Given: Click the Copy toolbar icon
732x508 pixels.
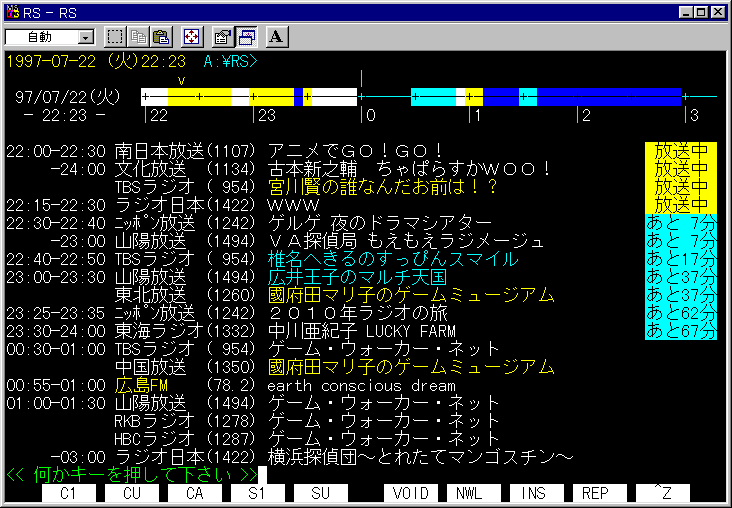Looking at the screenshot, I should click(139, 37).
